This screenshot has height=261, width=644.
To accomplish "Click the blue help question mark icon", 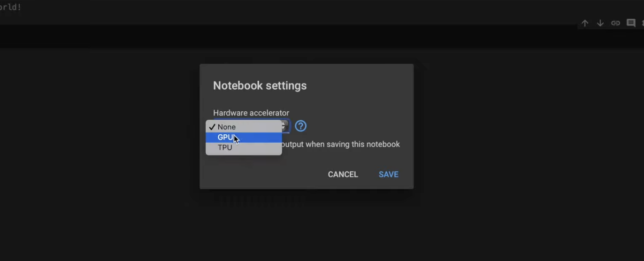I will (300, 126).
